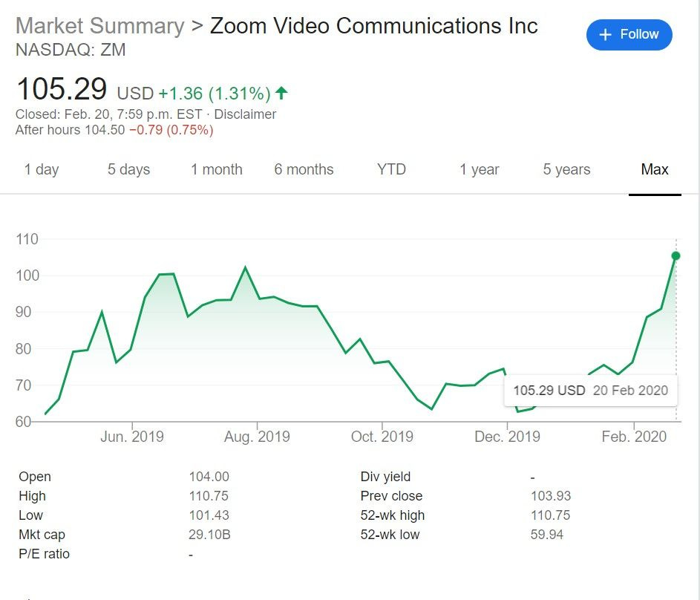Select the 1 month time range

(x=217, y=169)
